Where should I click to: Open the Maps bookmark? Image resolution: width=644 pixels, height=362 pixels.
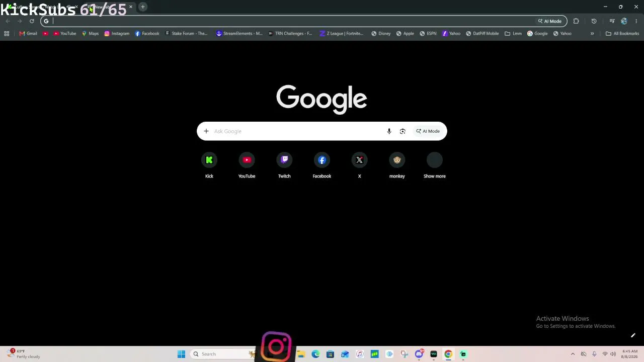point(90,33)
